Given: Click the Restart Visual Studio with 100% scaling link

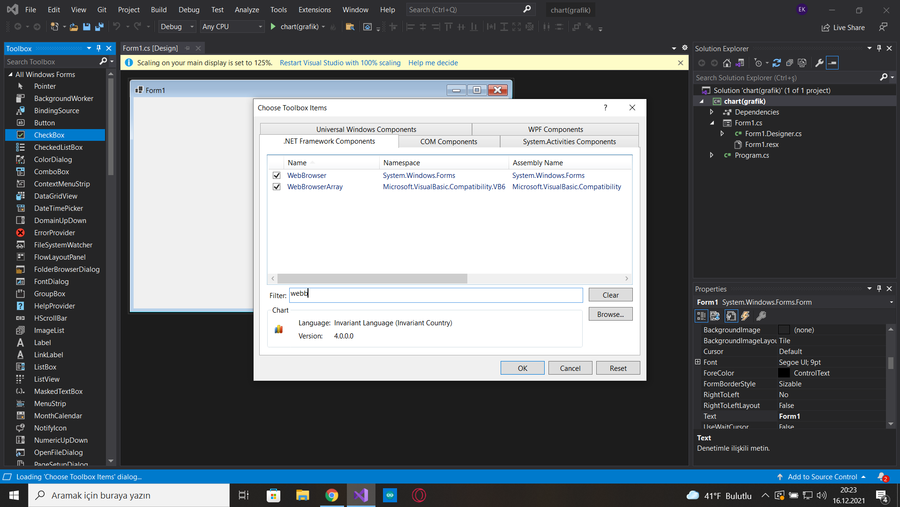Looking at the screenshot, I should [x=340, y=63].
